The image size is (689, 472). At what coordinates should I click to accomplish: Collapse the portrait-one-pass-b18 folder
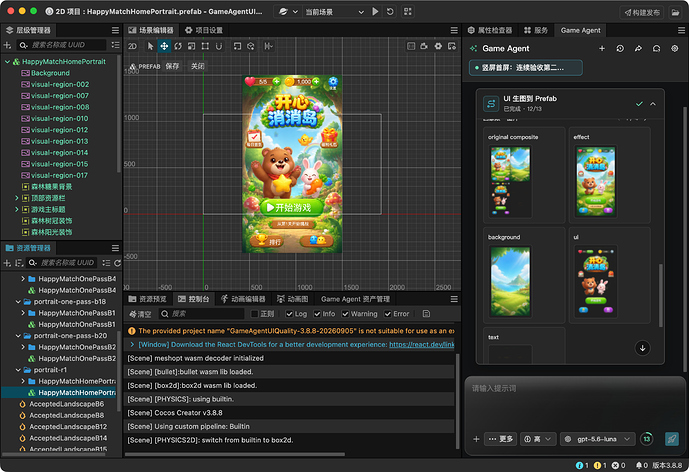pyautogui.click(x=18, y=301)
